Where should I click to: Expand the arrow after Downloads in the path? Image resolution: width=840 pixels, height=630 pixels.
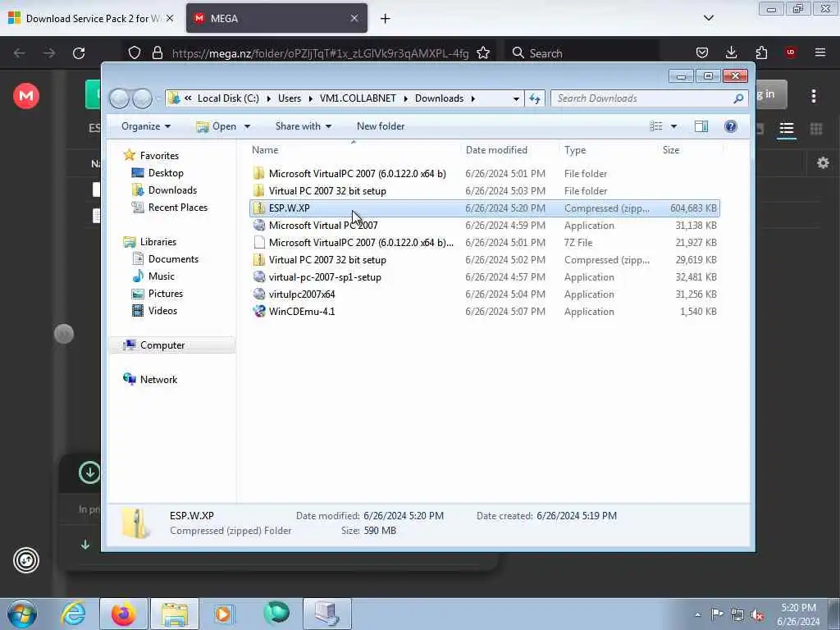[473, 98]
